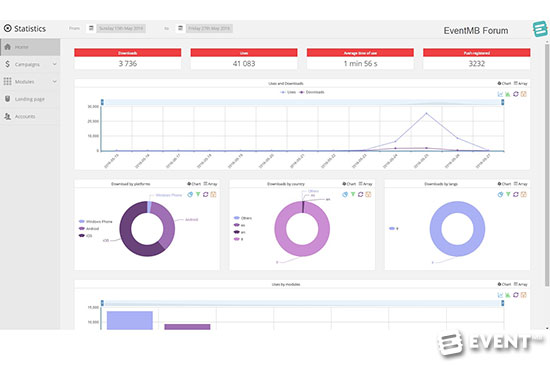This screenshot has width=550, height=365.
Task: Toggle Downloads series in chart legend
Action: tap(311, 92)
